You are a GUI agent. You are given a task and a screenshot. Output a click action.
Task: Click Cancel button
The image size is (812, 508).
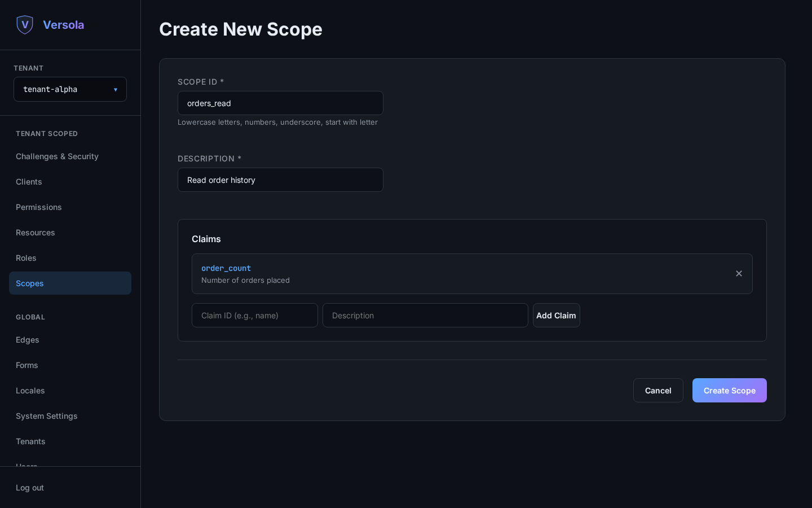click(658, 391)
